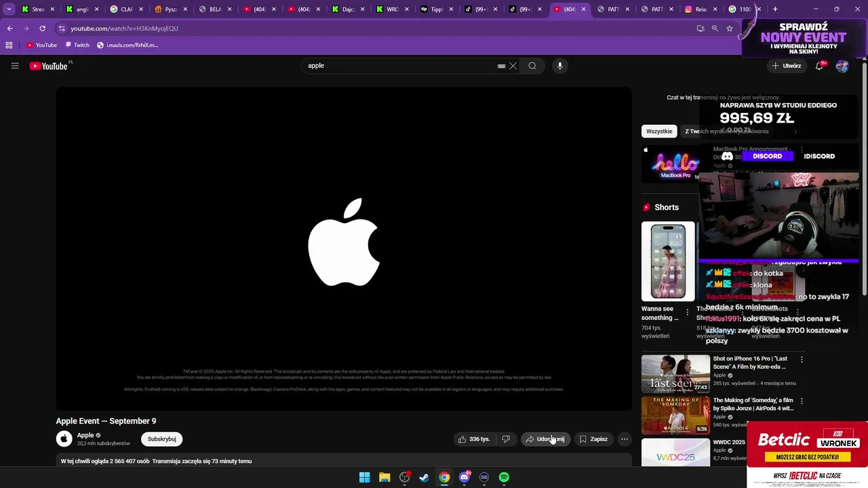Open the apps grid in the bookmarks bar
Image resolution: width=868 pixels, height=488 pixels.
(x=9, y=45)
